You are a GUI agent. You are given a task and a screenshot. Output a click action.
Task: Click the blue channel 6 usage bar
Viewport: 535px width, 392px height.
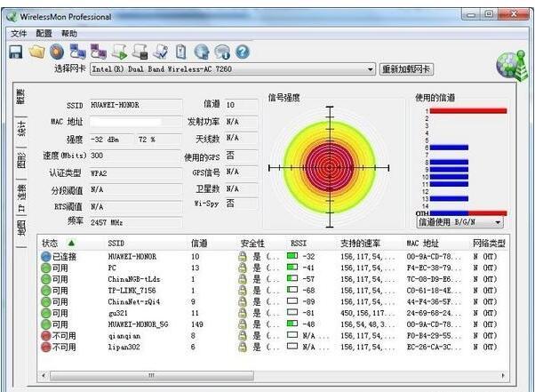tap(449, 148)
